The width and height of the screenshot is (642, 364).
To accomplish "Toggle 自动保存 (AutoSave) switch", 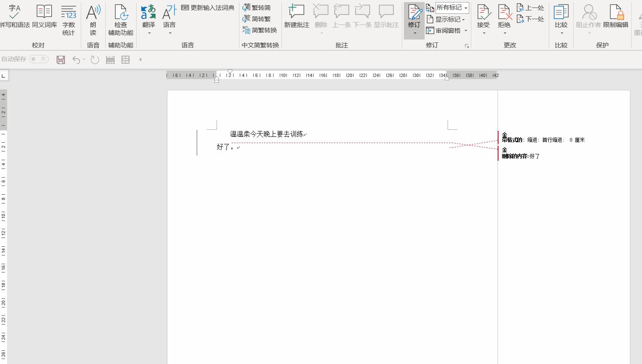I will click(39, 59).
